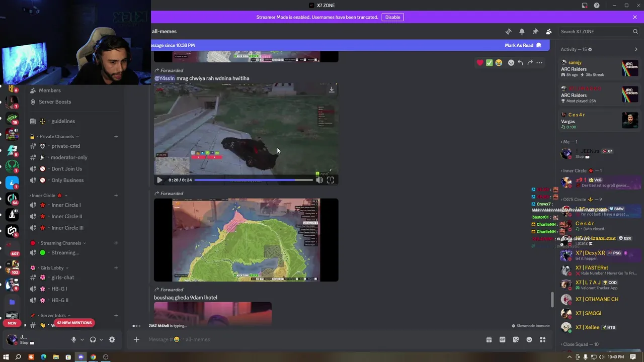The height and width of the screenshot is (362, 644).
Task: Open microphone input options arrow
Action: [82, 339]
